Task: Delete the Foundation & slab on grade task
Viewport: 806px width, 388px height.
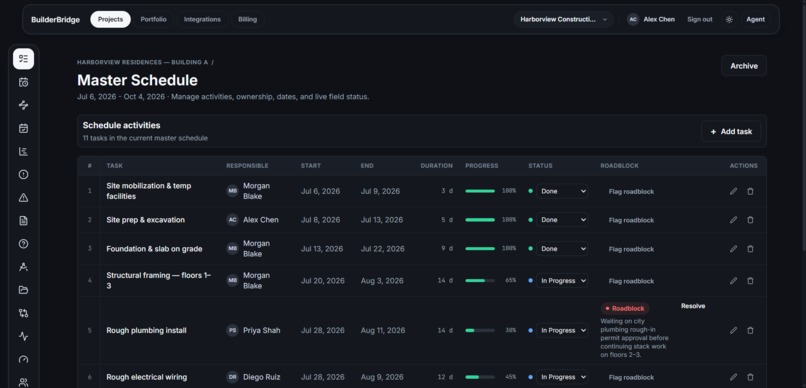Action: coord(750,249)
